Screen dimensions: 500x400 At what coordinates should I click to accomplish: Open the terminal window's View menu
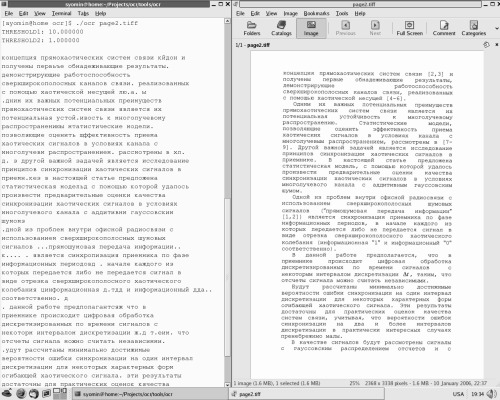click(40, 13)
